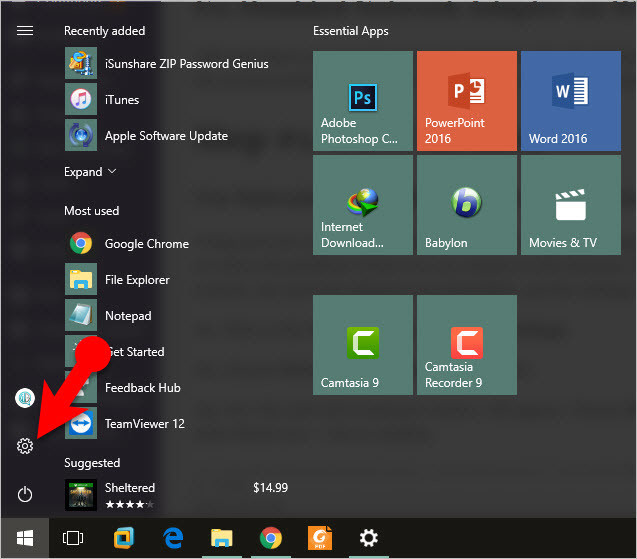Open the orange PDF app on taskbar
Viewport: 637px width, 559px height.
click(x=320, y=538)
